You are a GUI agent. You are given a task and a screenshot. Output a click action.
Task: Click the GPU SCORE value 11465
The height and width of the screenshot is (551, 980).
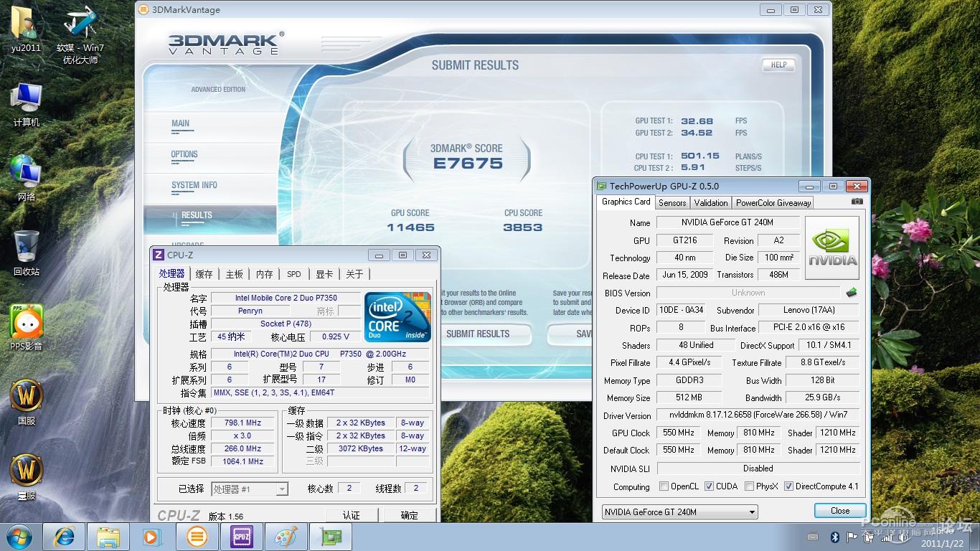click(x=410, y=227)
